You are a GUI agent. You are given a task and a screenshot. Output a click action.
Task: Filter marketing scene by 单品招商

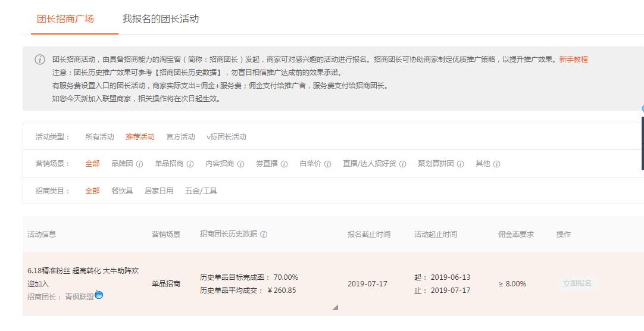coord(169,164)
